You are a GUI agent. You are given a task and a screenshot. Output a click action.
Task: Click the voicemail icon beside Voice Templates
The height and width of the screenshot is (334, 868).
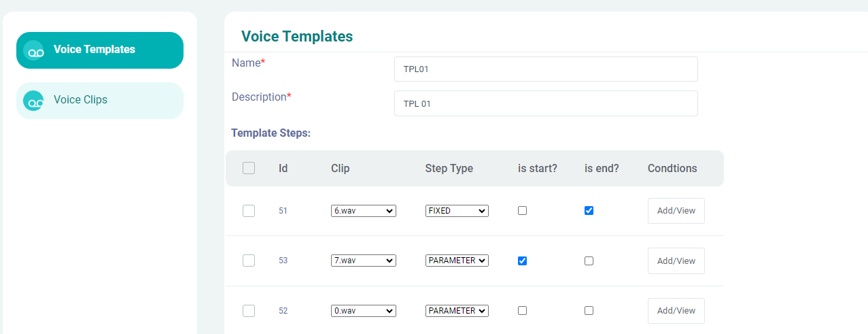tap(34, 50)
